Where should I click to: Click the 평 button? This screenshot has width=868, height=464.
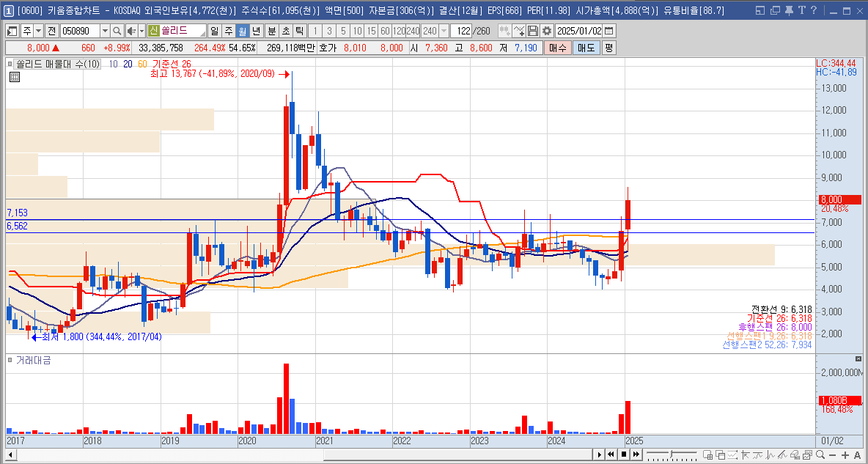pyautogui.click(x=608, y=48)
